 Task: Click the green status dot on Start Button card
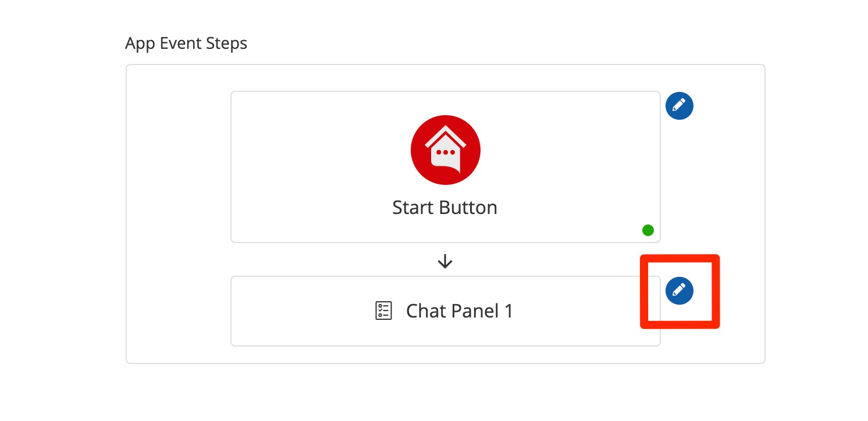(648, 230)
